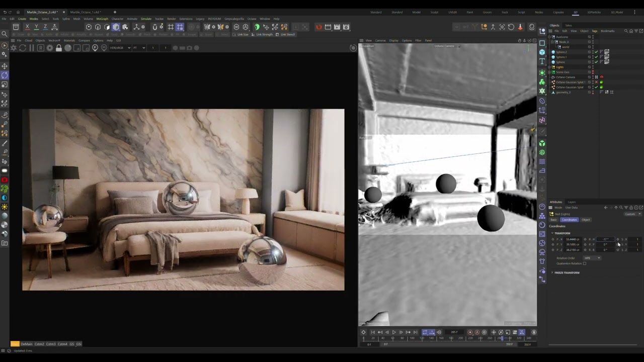Open the Octane menu in main menu bar
Image resolution: width=644 pixels, height=362 pixels.
[252, 19]
